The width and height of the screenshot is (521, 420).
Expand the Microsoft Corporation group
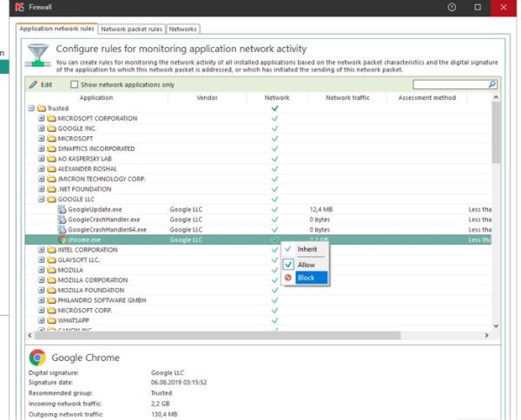tap(42, 118)
